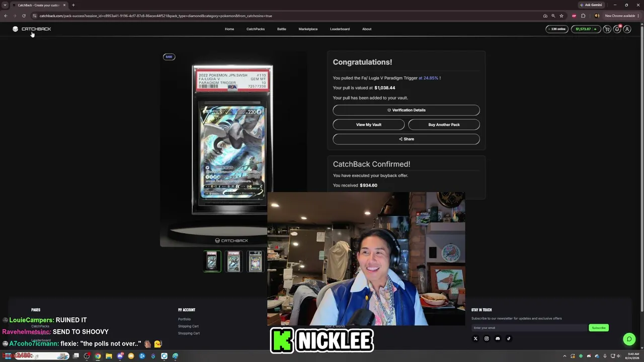The image size is (644, 362).
Task: Open the Battle nav item
Action: 282,29
